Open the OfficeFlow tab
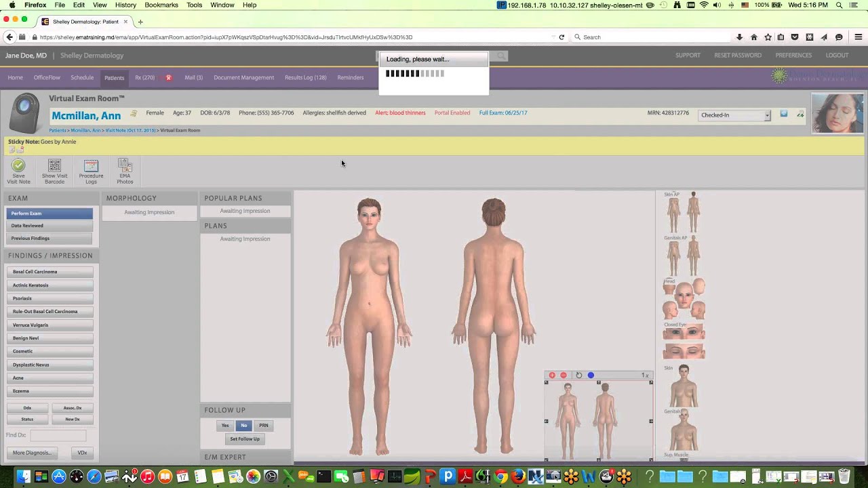 click(x=47, y=77)
